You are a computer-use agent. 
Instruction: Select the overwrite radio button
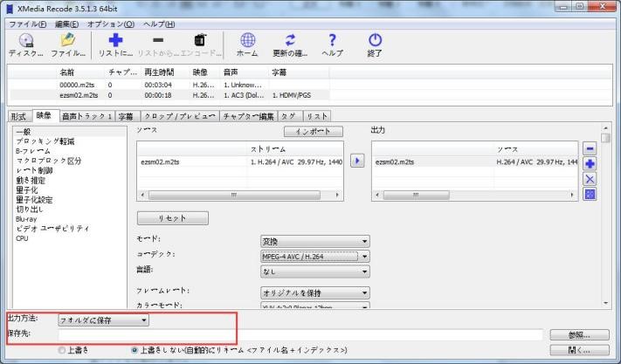[61, 350]
